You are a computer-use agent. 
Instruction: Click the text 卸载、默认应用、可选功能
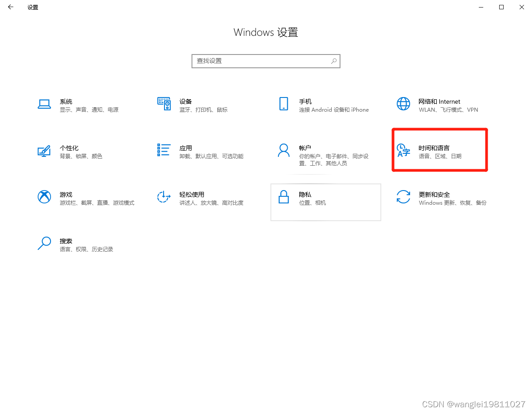click(x=211, y=156)
